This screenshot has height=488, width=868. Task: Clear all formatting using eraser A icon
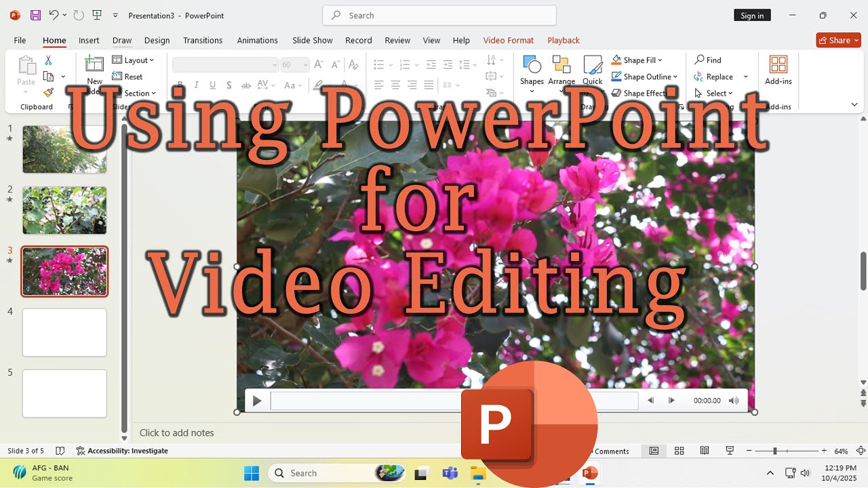coord(353,64)
